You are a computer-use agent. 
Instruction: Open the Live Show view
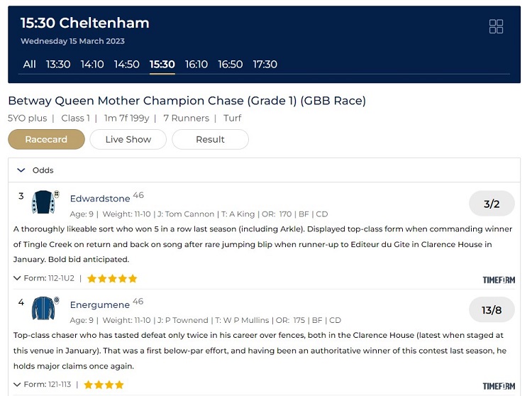[128, 140]
